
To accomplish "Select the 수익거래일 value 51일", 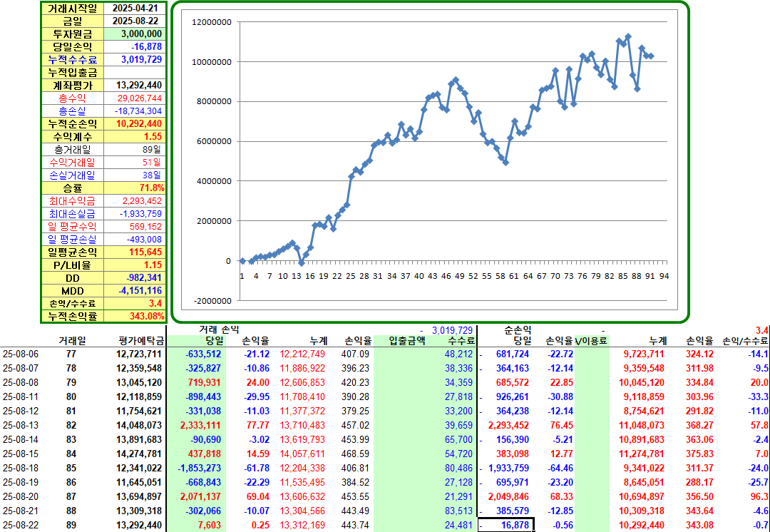I will [135, 162].
